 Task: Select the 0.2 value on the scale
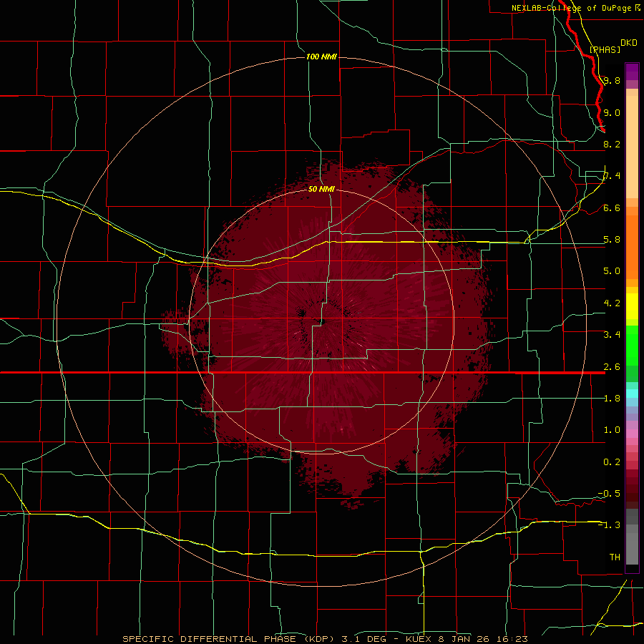tap(612, 462)
